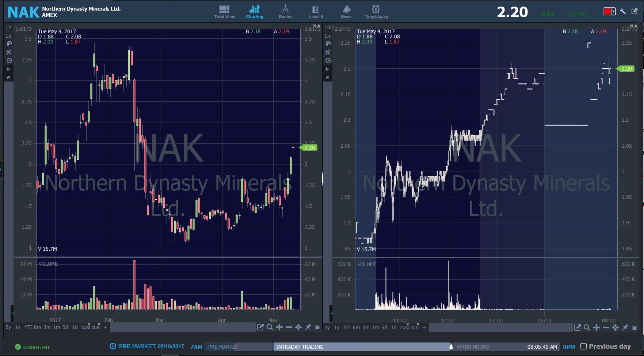Save the left chart layout
This screenshot has width=644, height=356.
[x=317, y=327]
